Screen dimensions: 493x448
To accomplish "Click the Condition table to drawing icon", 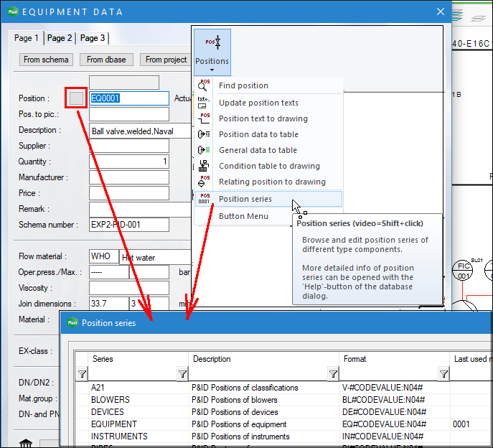I will point(204,166).
